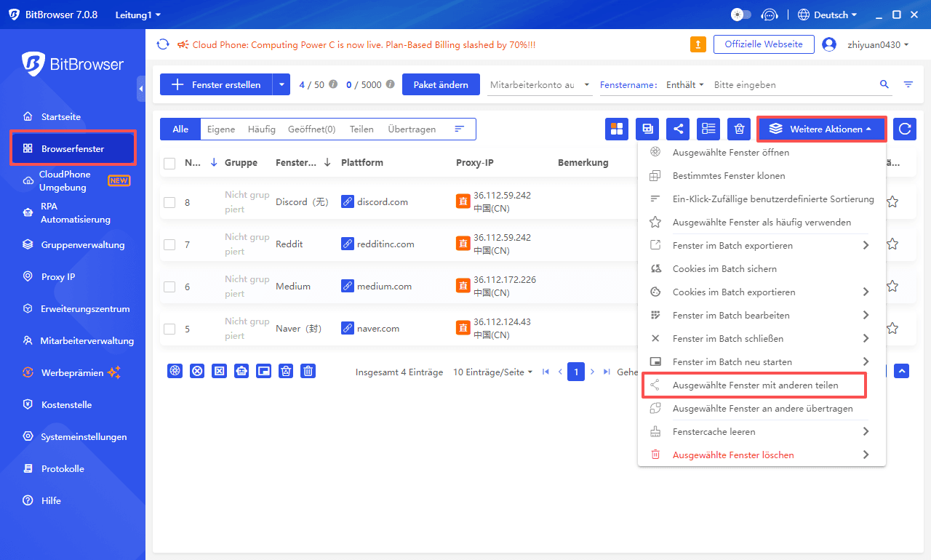Viewport: 931px width, 560px height.
Task: Toggle the dark mode switch in the titlebar
Action: [742, 14]
